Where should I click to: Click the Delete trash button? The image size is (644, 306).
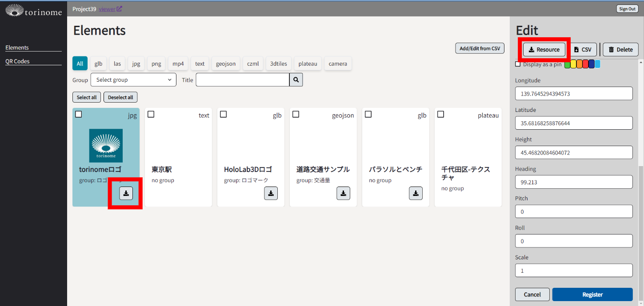620,50
